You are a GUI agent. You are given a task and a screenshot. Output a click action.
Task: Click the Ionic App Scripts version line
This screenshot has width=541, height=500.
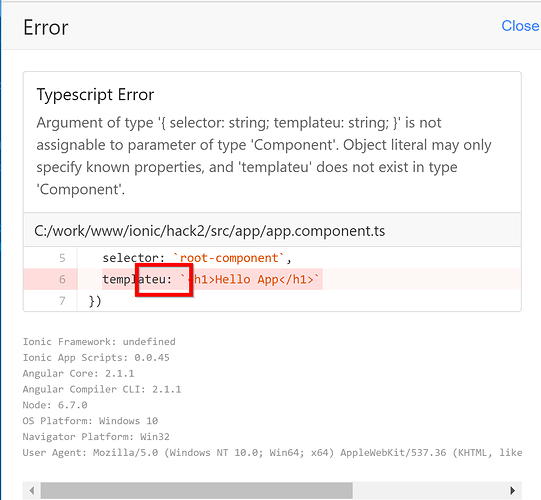pos(96,357)
